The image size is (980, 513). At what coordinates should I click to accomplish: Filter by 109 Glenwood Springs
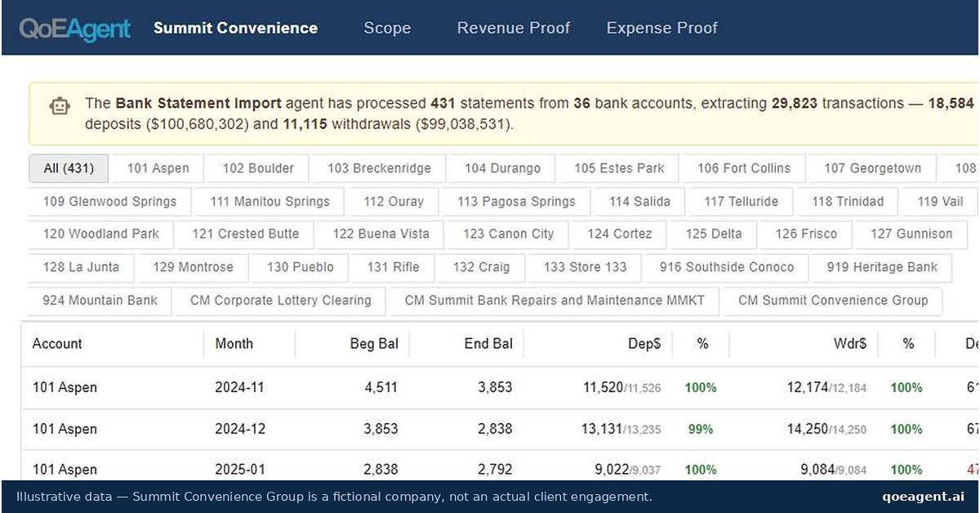[x=109, y=202]
